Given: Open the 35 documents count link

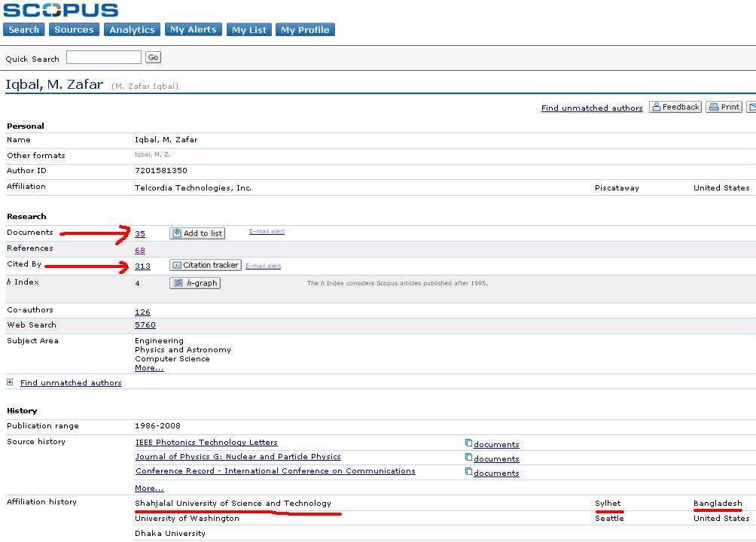Looking at the screenshot, I should click(140, 234).
